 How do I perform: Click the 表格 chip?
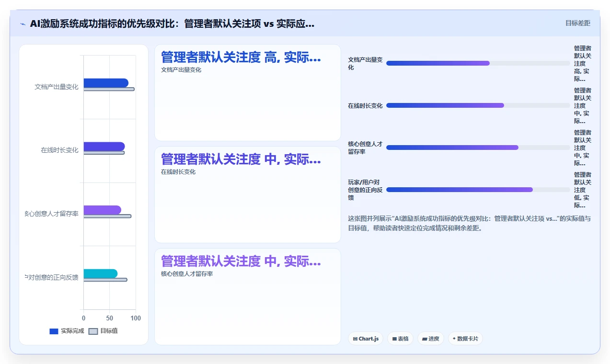401,339
